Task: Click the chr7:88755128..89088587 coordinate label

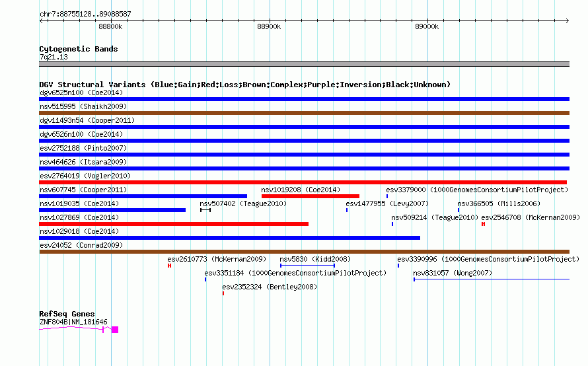Action: pos(85,15)
